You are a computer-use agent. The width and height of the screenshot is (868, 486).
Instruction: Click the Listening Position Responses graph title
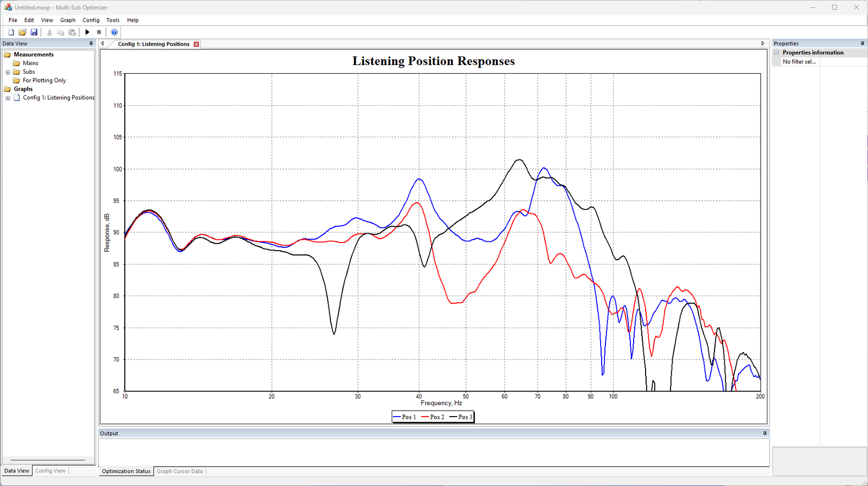(433, 61)
